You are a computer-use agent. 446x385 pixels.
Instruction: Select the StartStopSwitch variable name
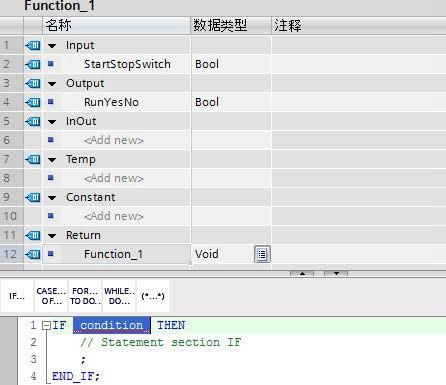pos(127,64)
